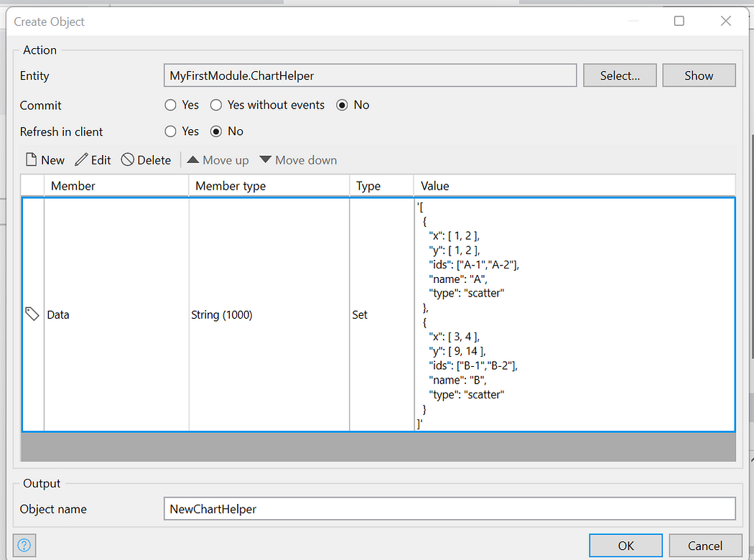754x560 pixels.
Task: Click the Move down arrow
Action: [265, 160]
